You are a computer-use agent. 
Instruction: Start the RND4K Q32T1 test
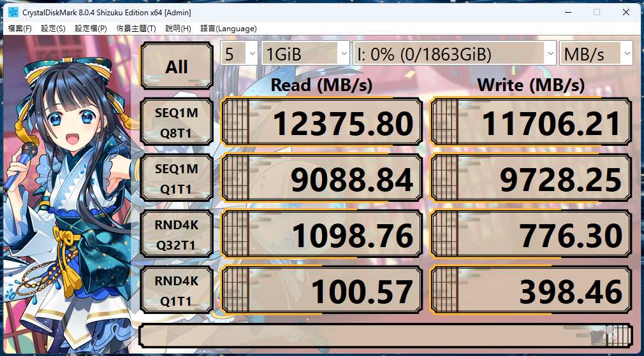click(177, 234)
